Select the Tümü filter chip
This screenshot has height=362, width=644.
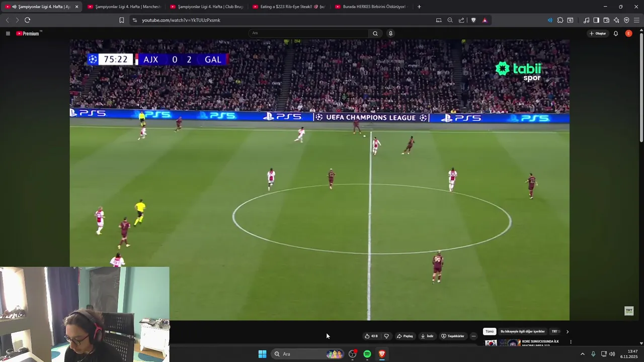(x=490, y=331)
